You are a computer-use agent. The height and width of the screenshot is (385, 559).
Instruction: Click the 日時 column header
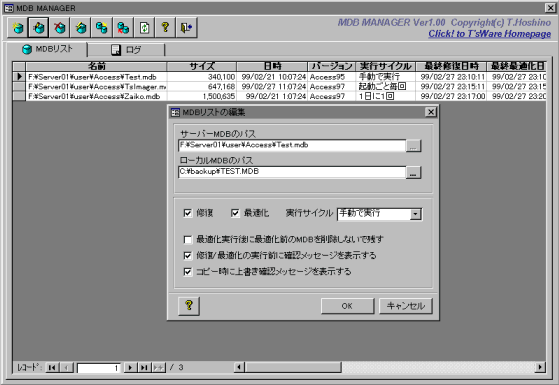272,66
